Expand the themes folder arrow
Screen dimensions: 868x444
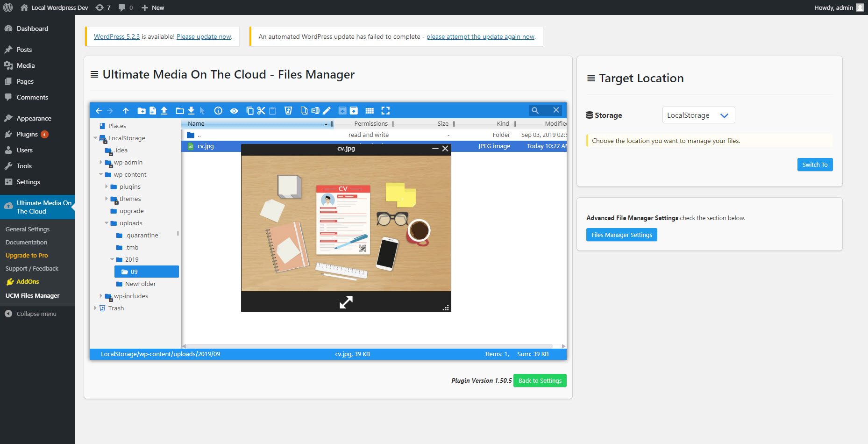click(107, 199)
